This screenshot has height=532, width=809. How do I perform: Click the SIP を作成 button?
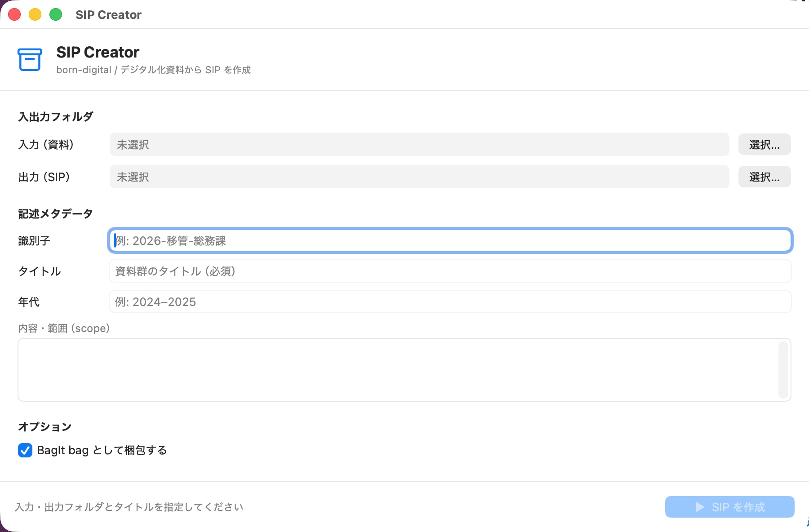tap(729, 507)
